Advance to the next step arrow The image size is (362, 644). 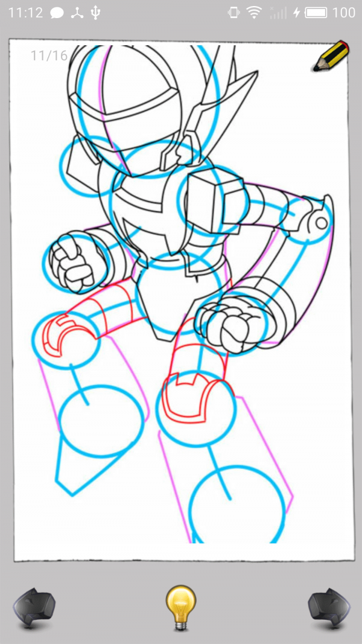pos(329,608)
